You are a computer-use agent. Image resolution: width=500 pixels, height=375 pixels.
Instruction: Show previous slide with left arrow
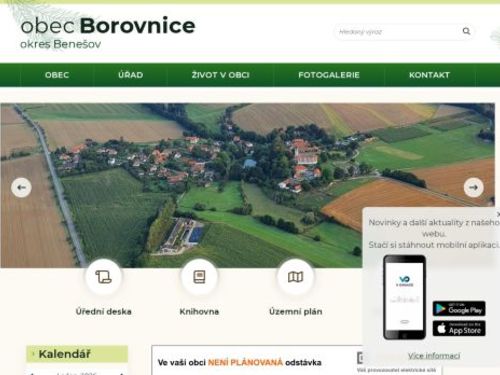pyautogui.click(x=21, y=187)
